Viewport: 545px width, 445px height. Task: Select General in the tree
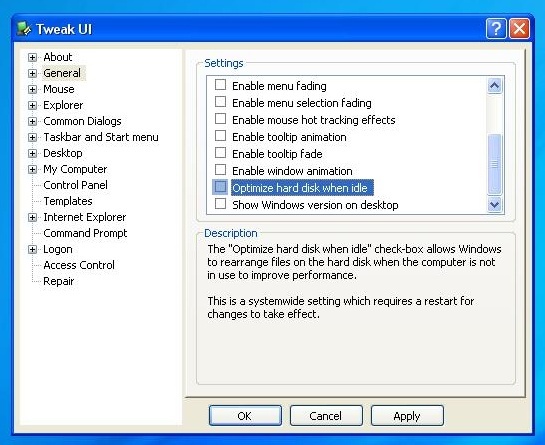[x=62, y=73]
